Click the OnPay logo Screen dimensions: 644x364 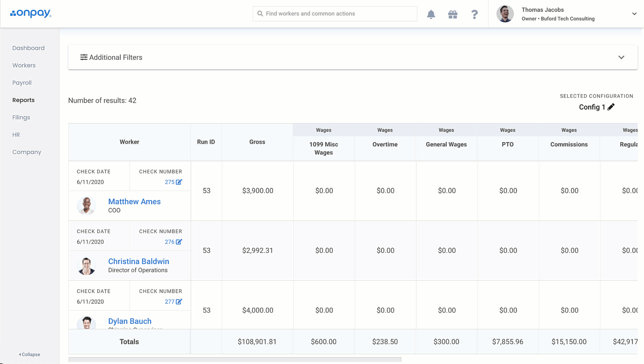click(31, 13)
